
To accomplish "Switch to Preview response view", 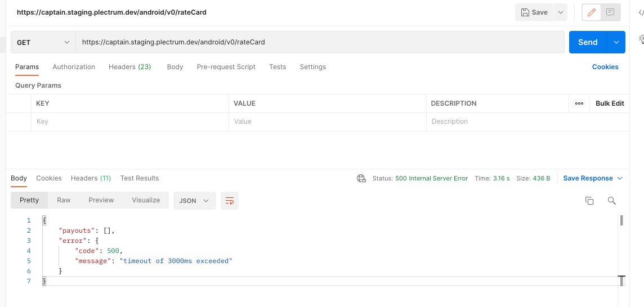I will [101, 200].
